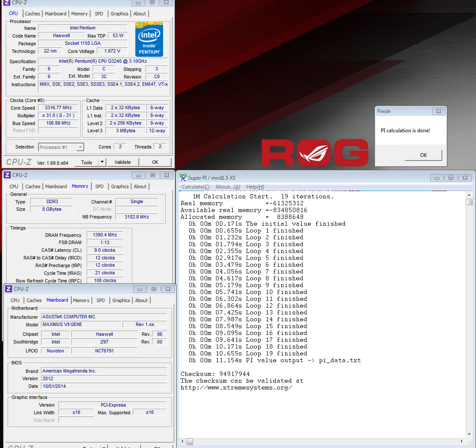Click NB Frequency value 3102.8 MHz

(137, 217)
